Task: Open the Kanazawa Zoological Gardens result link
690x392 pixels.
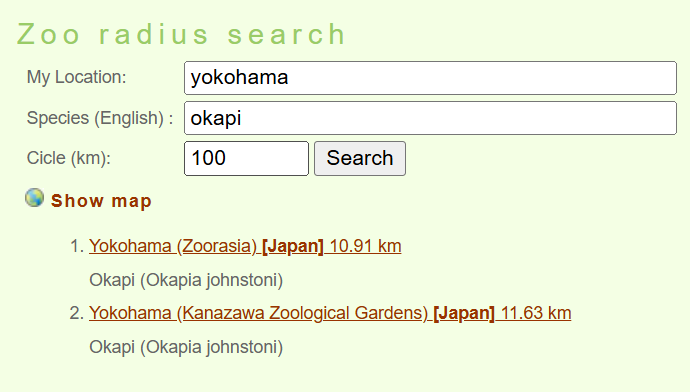Action: [x=258, y=313]
